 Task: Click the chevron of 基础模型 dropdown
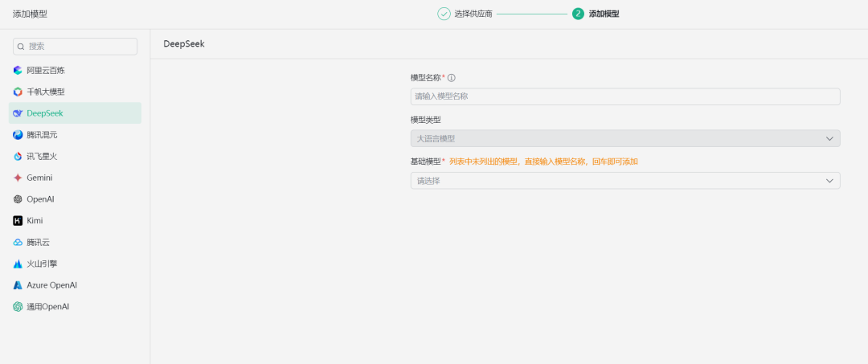coord(829,181)
